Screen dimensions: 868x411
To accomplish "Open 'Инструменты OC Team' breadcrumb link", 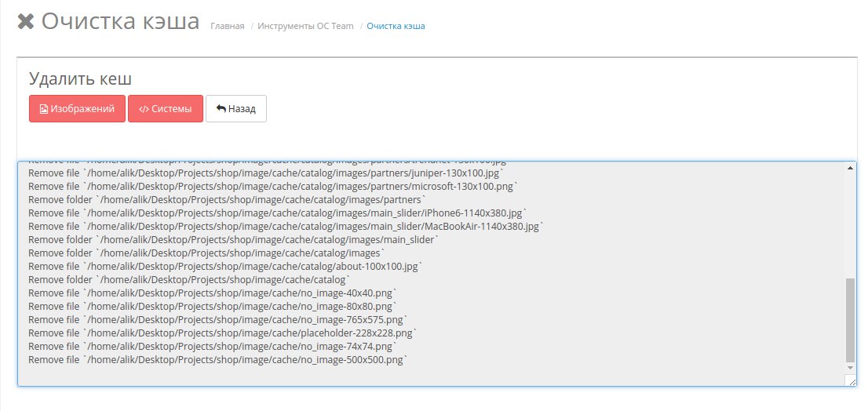I will [x=305, y=26].
